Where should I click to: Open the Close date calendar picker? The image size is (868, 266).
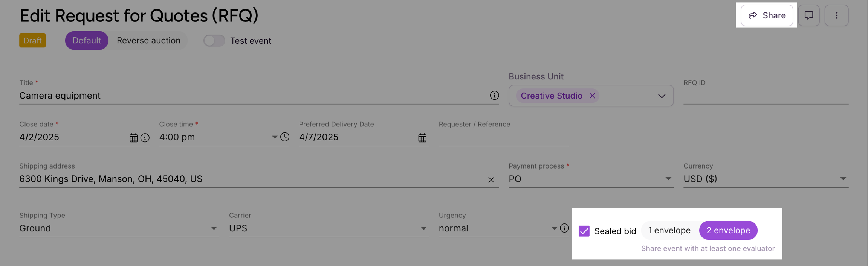point(133,138)
